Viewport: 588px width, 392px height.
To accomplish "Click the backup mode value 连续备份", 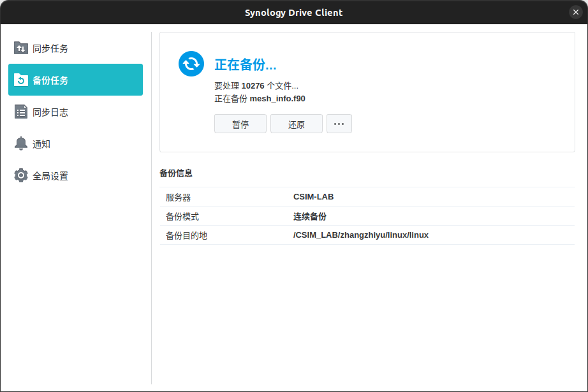I will click(310, 216).
